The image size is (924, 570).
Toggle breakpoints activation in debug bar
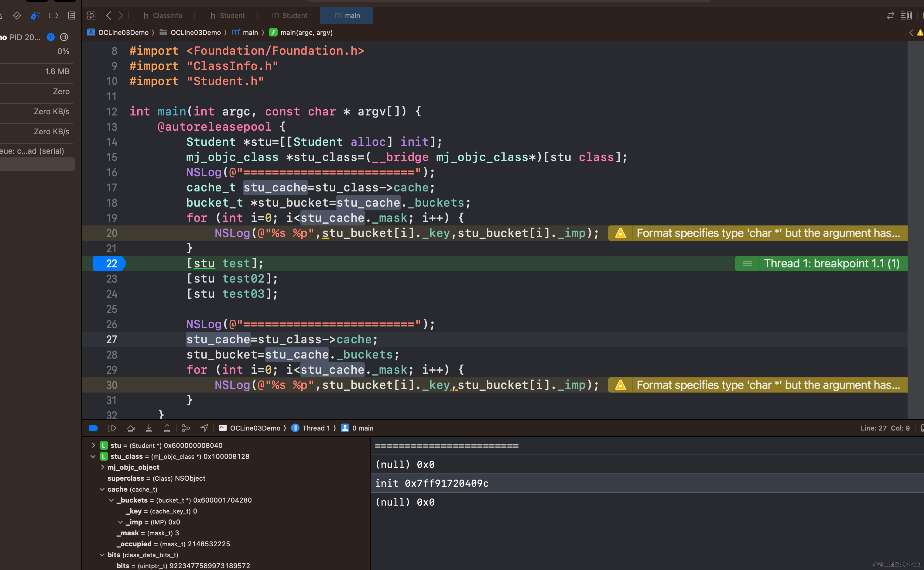click(93, 428)
